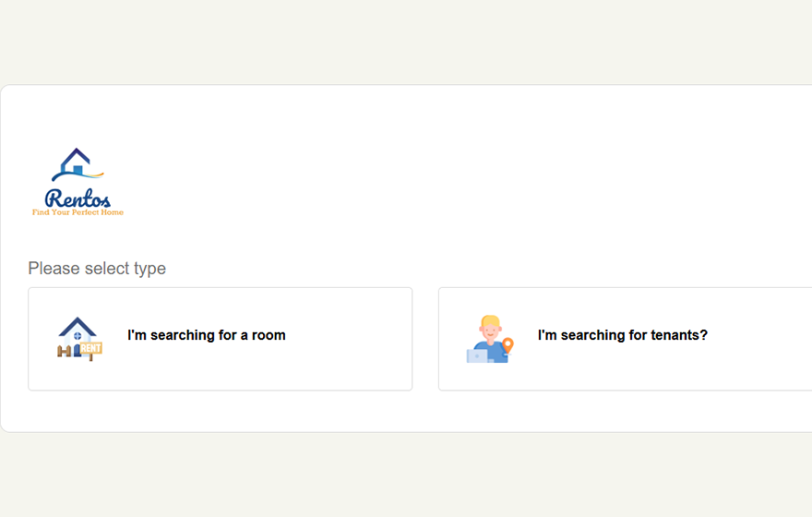Click the landlord person avatar icon
Image resolution: width=812 pixels, height=517 pixels.
coord(490,339)
